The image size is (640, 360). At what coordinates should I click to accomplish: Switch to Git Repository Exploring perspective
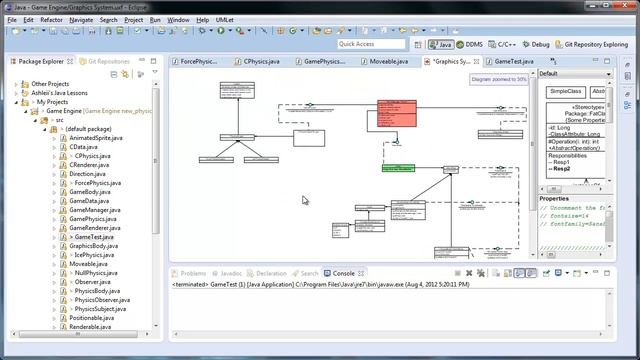(x=592, y=44)
